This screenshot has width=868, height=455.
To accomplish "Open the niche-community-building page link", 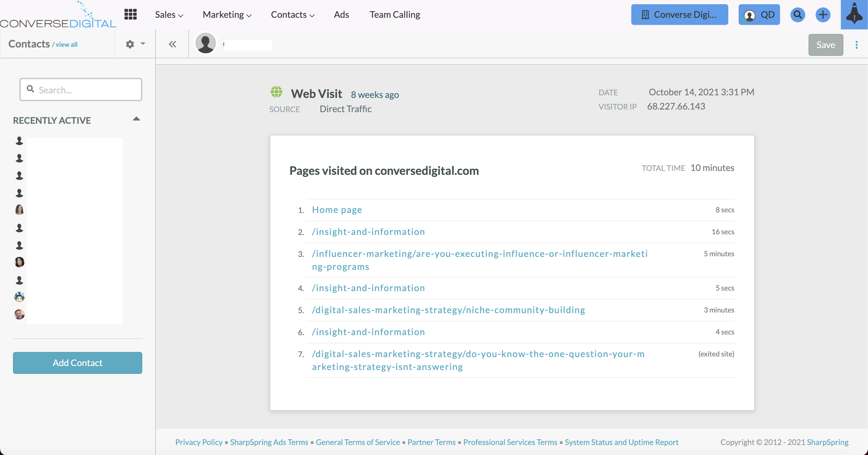I will pos(448,310).
